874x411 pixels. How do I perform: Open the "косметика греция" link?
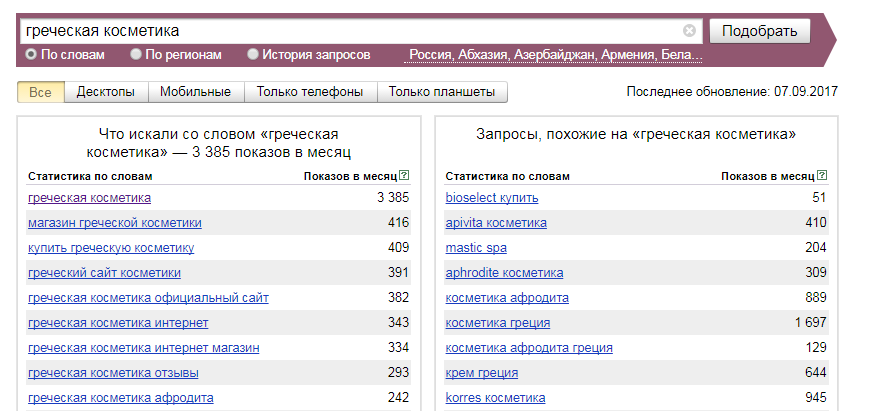coord(498,323)
